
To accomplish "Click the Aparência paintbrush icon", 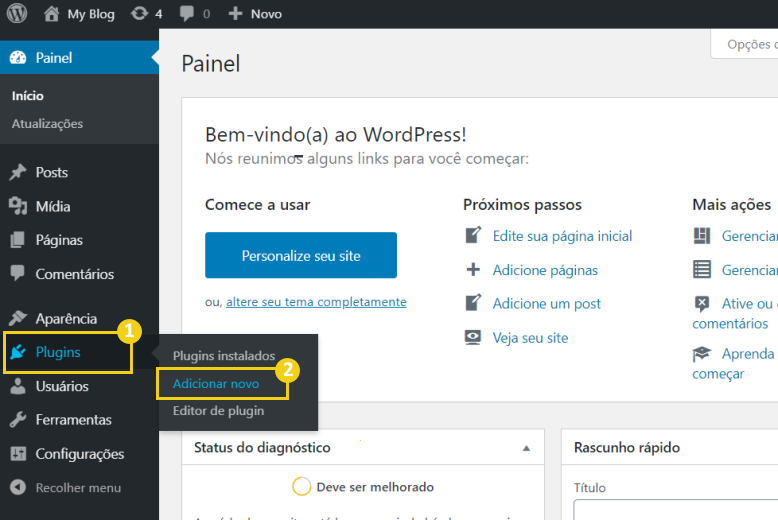I will 18,318.
